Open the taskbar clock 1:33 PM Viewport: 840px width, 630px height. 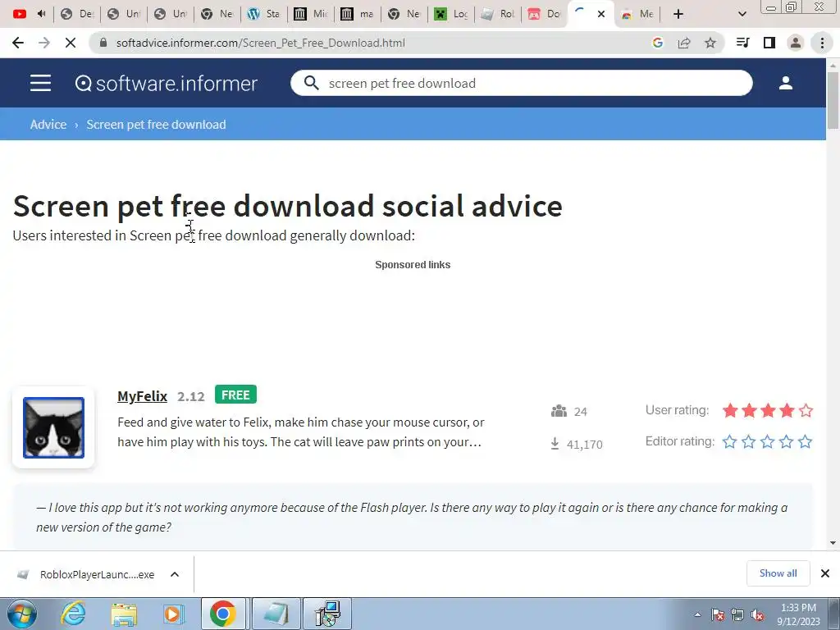click(798, 614)
